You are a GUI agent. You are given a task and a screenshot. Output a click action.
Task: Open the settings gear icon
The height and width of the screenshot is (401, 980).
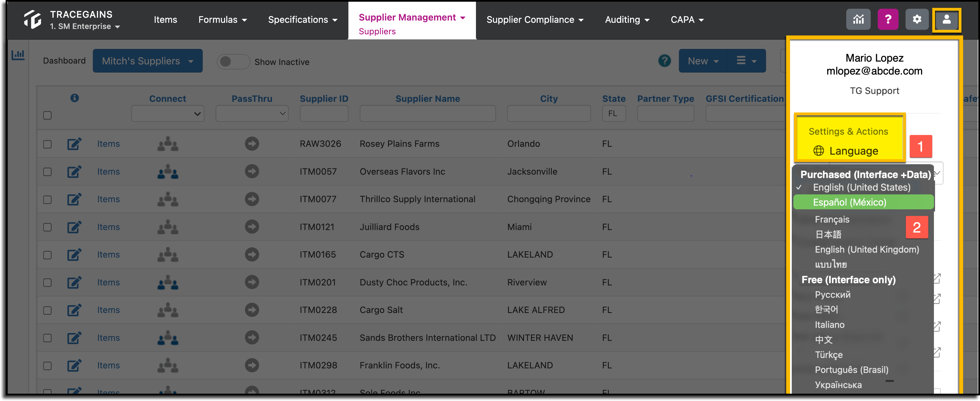[917, 19]
